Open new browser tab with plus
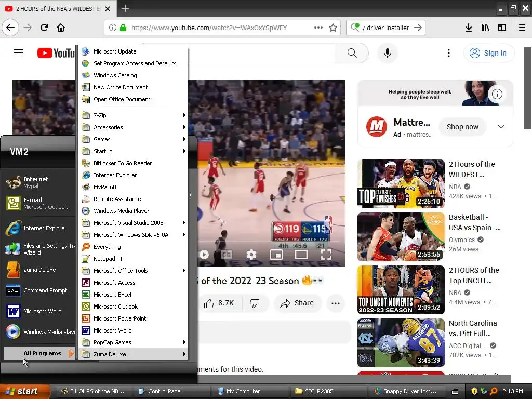Image resolution: width=532 pixels, height=399 pixels. pos(125,8)
